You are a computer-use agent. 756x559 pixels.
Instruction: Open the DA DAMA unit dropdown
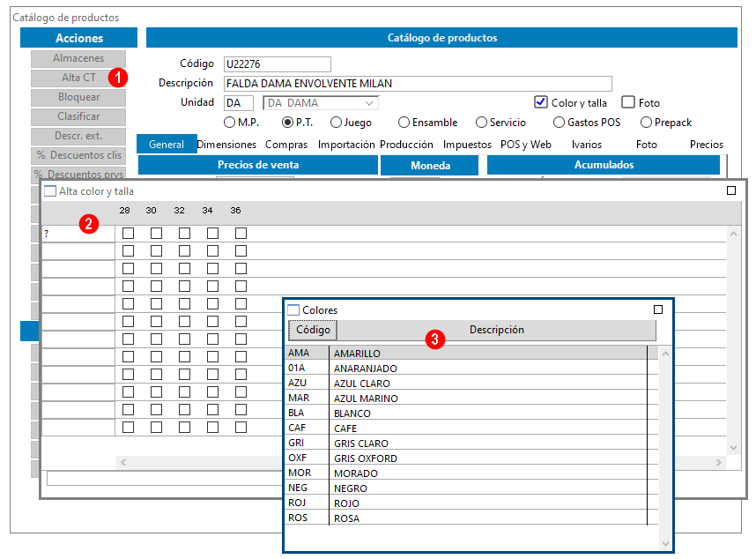[x=369, y=103]
